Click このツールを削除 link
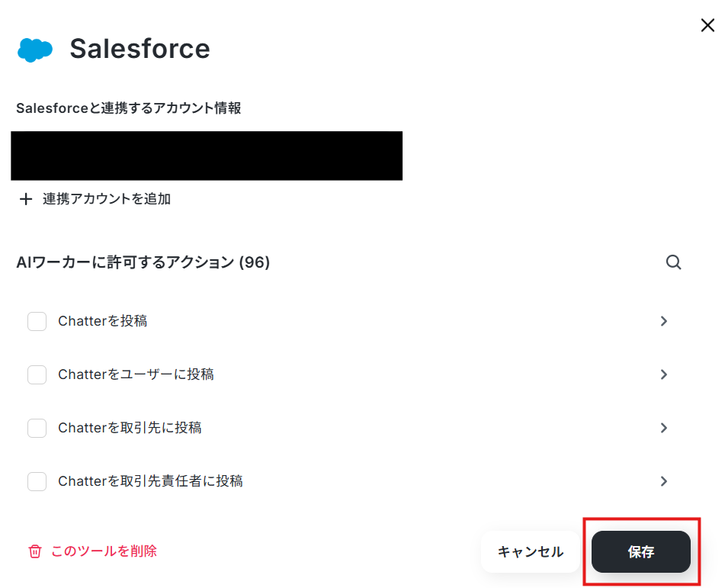The image size is (725, 588). (104, 551)
